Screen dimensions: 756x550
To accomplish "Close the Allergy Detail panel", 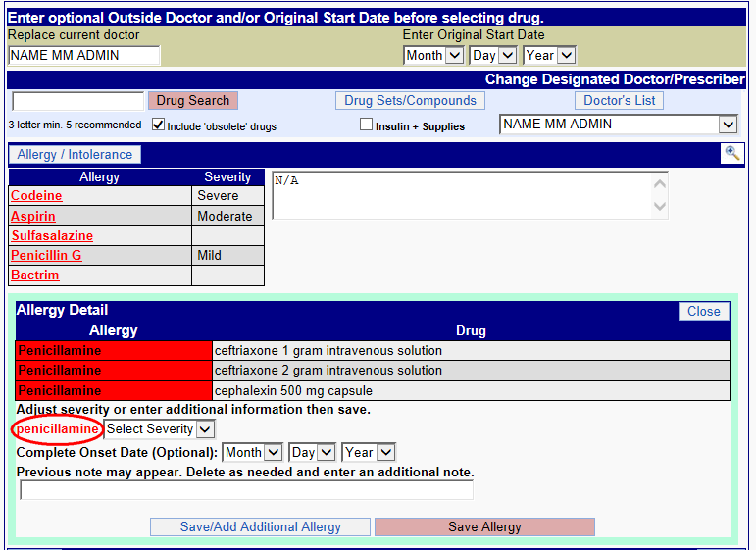I will [x=703, y=311].
